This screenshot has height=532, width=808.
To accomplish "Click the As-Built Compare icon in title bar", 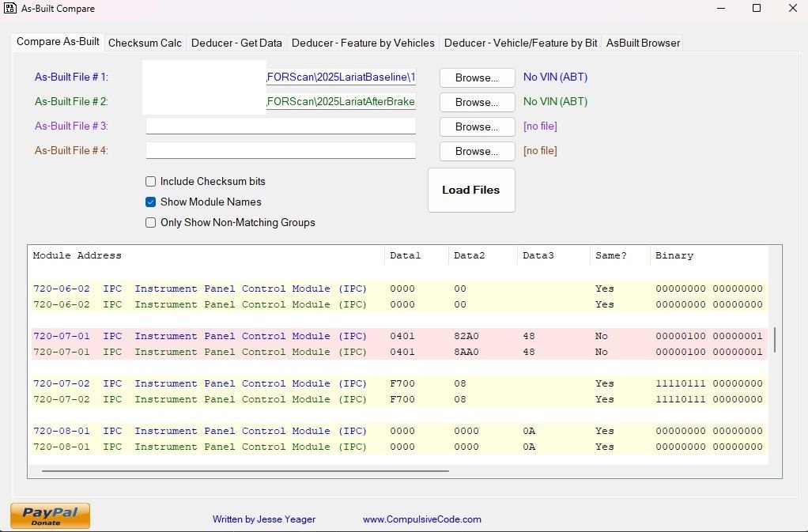I will [9, 9].
